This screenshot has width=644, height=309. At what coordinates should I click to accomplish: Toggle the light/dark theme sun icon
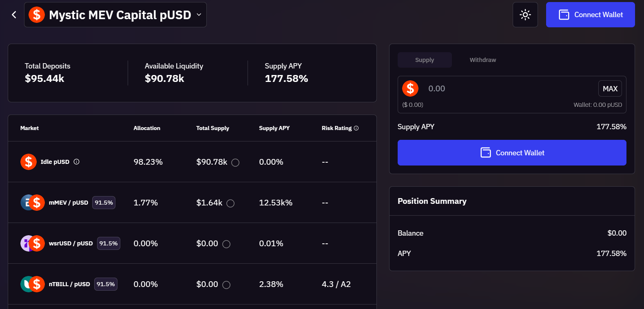(x=525, y=15)
